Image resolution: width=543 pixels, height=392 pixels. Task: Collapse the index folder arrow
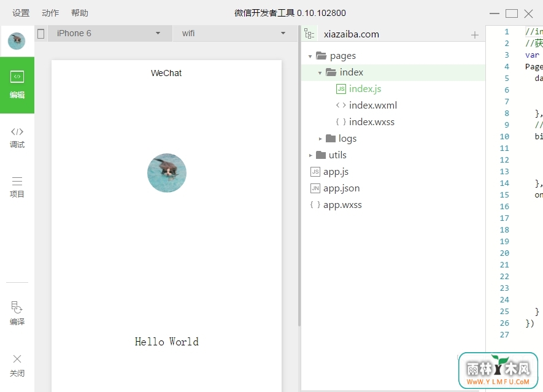click(x=320, y=73)
